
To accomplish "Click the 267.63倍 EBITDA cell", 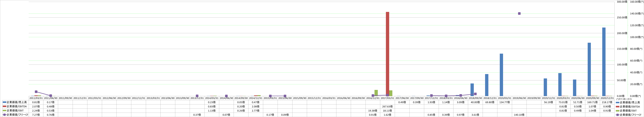I will coord(388,106).
